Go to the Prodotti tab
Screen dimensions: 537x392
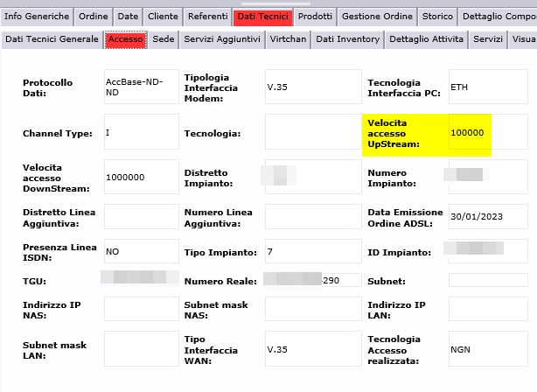[x=315, y=17]
